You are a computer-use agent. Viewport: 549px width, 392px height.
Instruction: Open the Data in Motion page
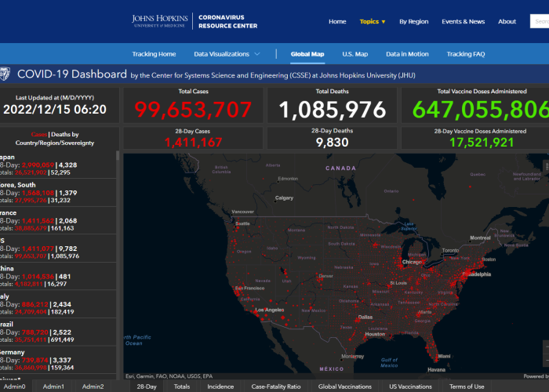click(x=407, y=54)
